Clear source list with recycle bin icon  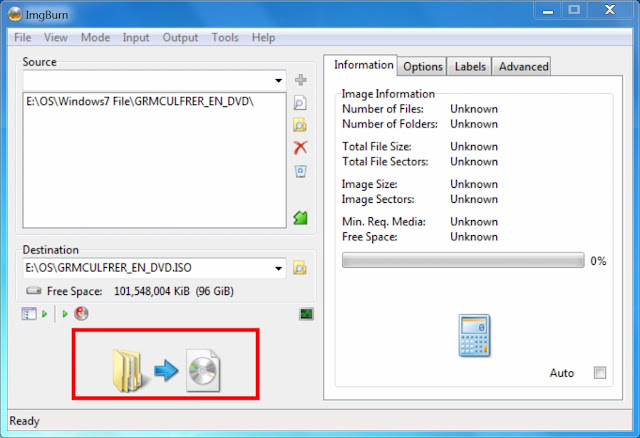[300, 171]
